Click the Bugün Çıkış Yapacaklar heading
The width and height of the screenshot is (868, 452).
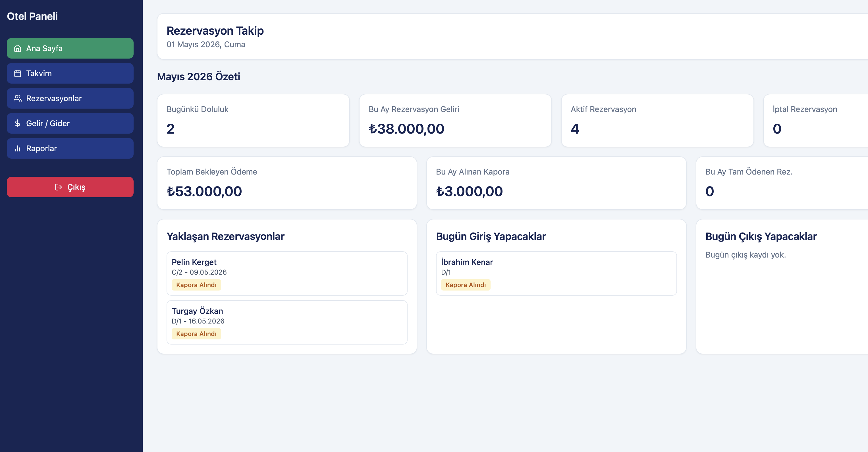click(x=761, y=237)
